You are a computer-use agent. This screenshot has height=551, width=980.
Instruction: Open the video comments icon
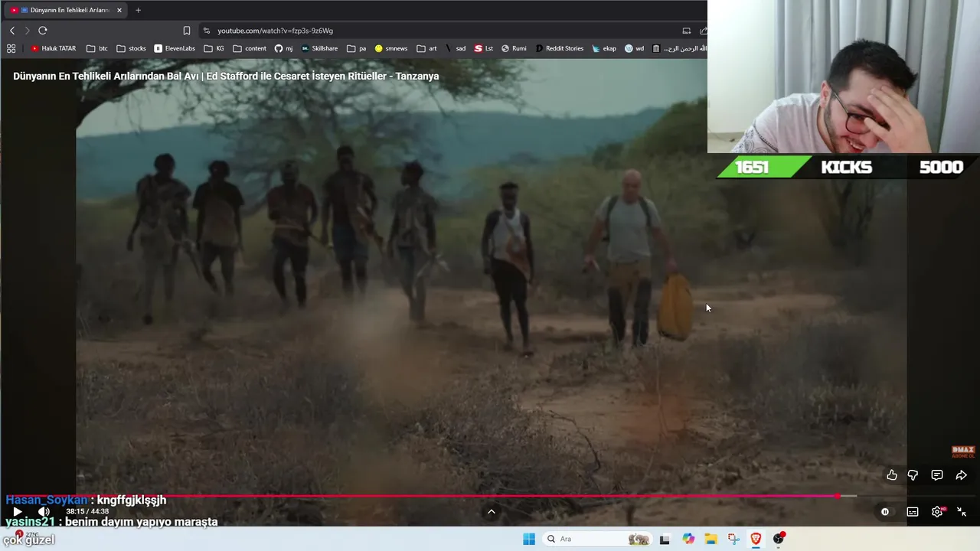coord(937,475)
